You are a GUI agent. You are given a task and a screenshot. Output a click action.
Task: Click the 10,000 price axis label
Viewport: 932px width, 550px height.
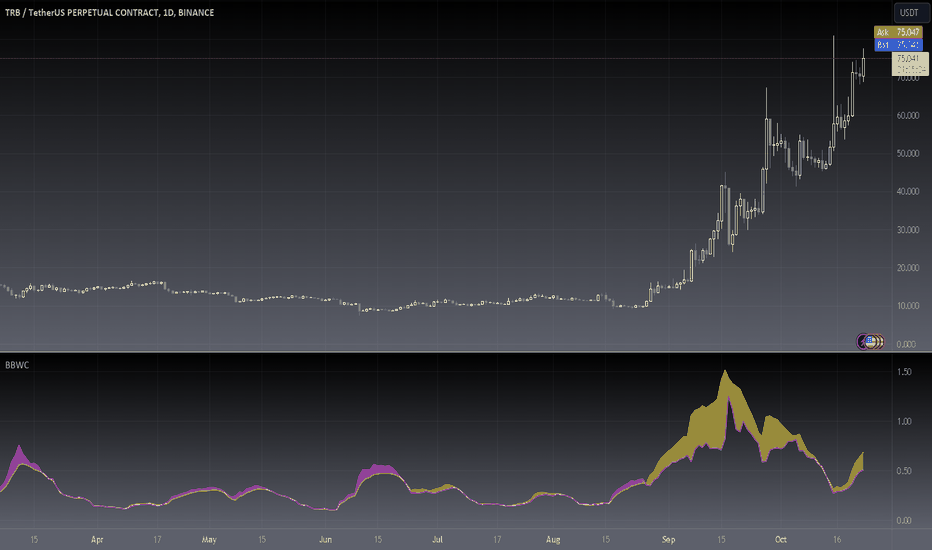tap(908, 306)
